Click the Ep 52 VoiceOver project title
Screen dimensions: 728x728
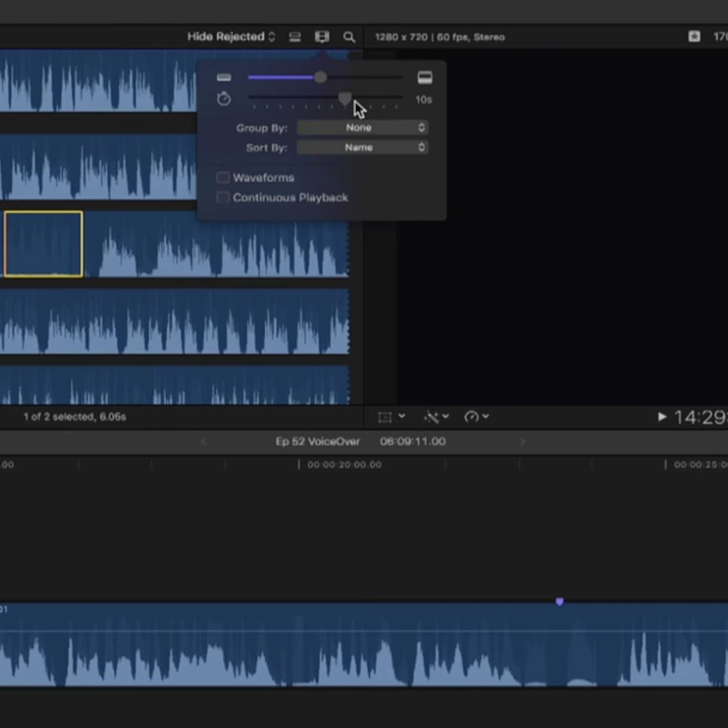click(318, 442)
